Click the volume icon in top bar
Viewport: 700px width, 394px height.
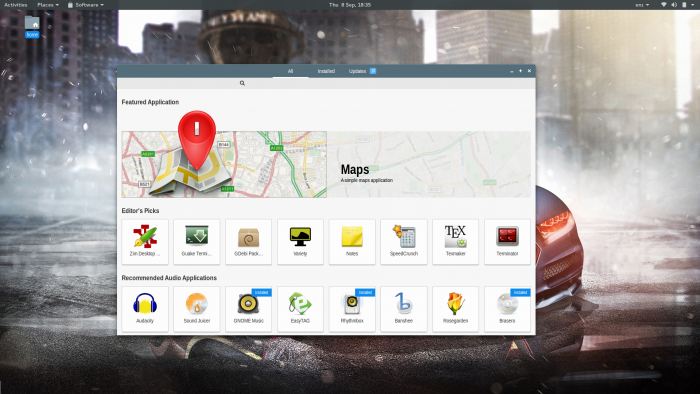click(x=674, y=4)
